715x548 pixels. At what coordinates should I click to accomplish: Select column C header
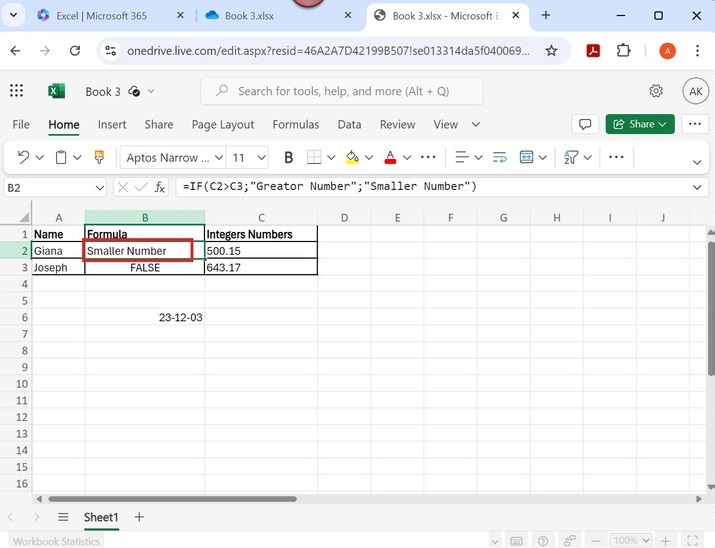pyautogui.click(x=261, y=218)
